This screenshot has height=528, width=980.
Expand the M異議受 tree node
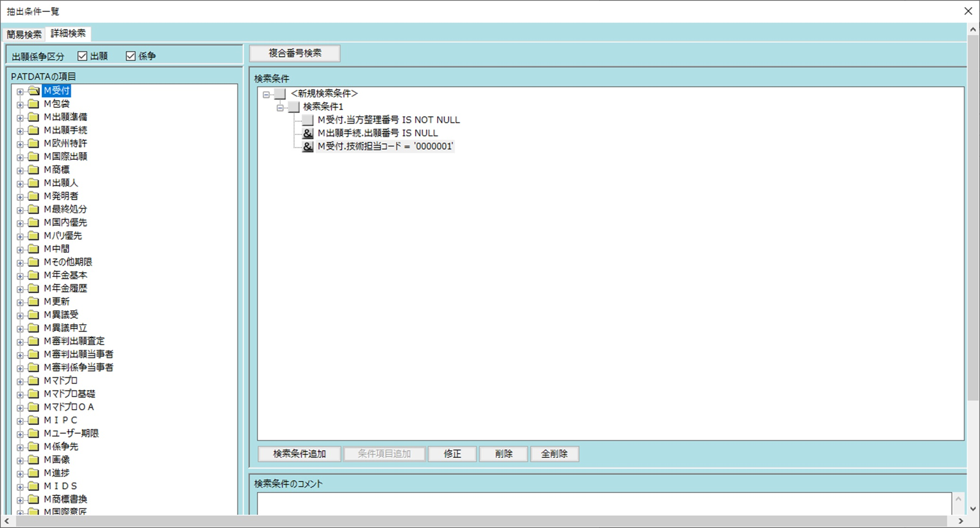(x=20, y=315)
